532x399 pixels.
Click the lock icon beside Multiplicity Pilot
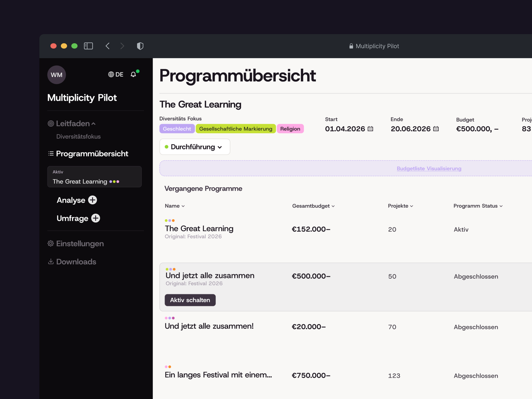pos(351,46)
